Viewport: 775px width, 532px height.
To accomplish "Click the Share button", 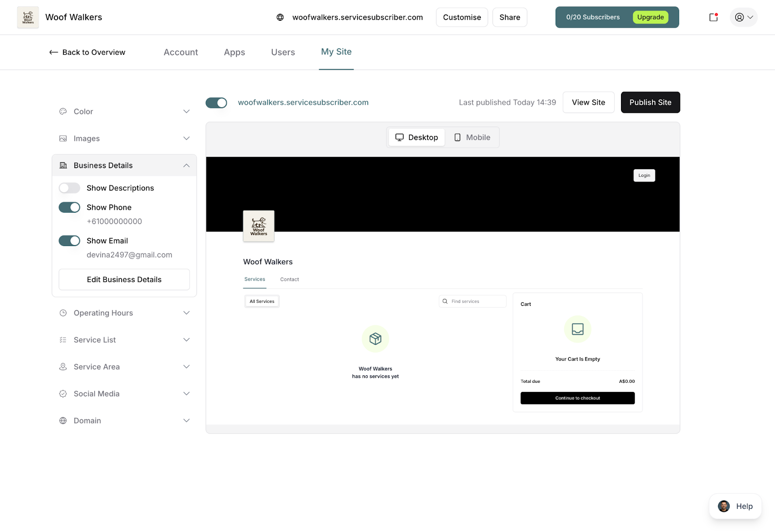I will click(x=510, y=17).
